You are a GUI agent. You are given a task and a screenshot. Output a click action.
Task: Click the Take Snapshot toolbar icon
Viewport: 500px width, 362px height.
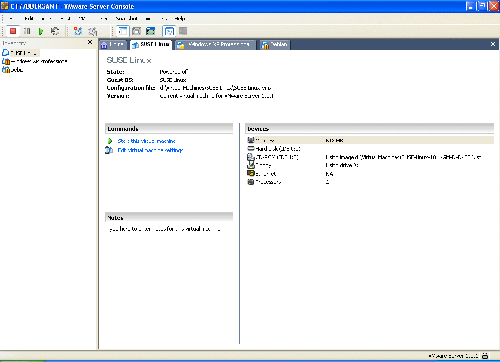(78, 31)
